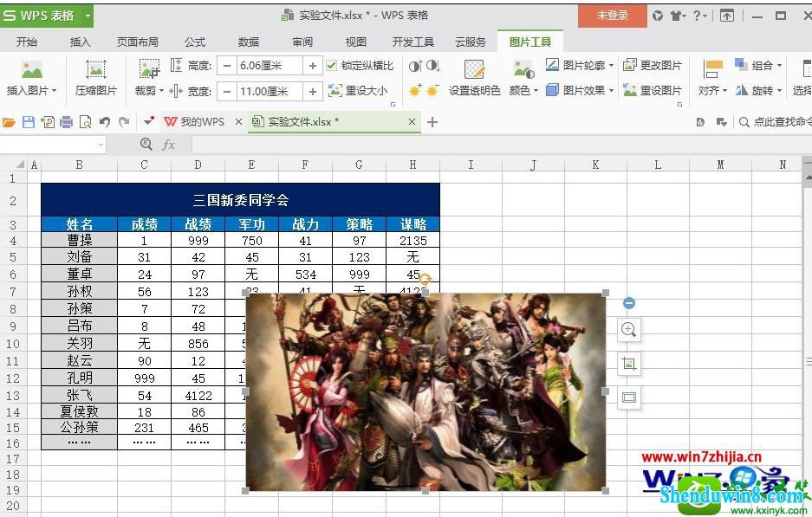
Task: Open Picture Outline (图片轮廓) dropdown
Action: click(x=580, y=65)
